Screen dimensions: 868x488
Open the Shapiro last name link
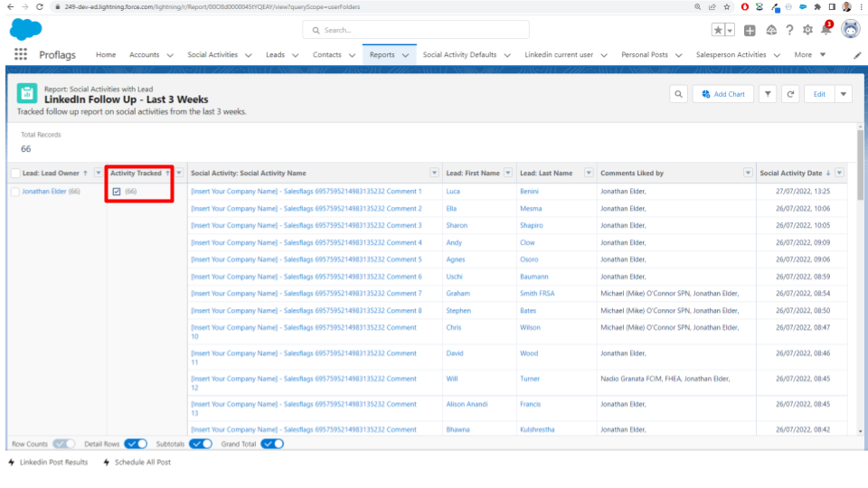point(532,226)
